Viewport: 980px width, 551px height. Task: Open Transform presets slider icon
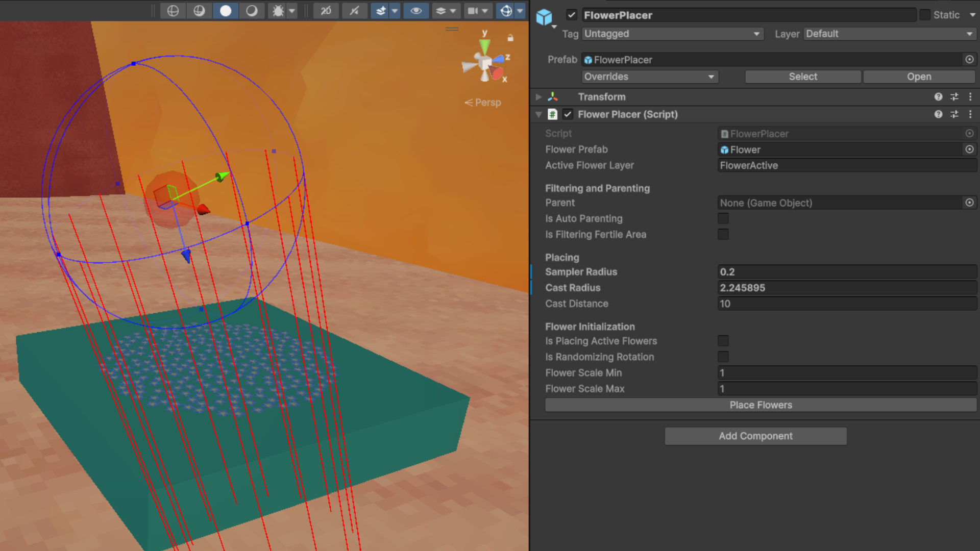[954, 97]
